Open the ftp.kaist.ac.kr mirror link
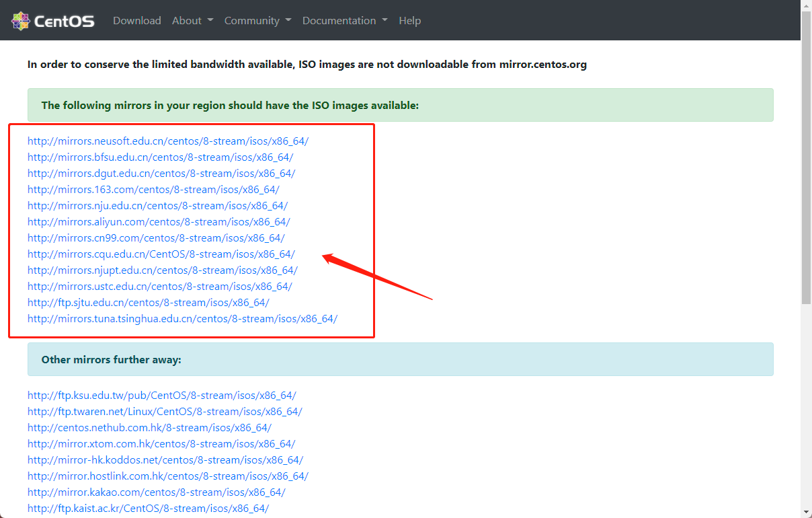Screen dimensions: 812x518 coord(149,509)
